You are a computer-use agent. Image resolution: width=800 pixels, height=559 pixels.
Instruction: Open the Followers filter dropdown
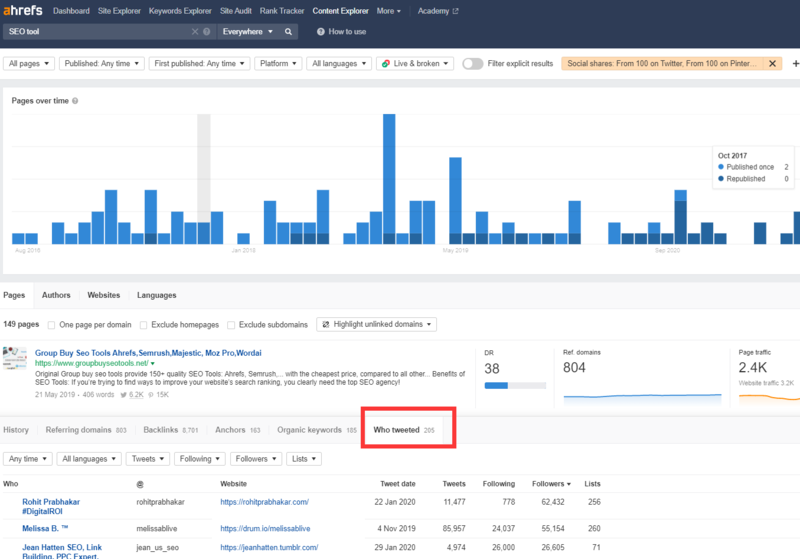click(x=256, y=459)
